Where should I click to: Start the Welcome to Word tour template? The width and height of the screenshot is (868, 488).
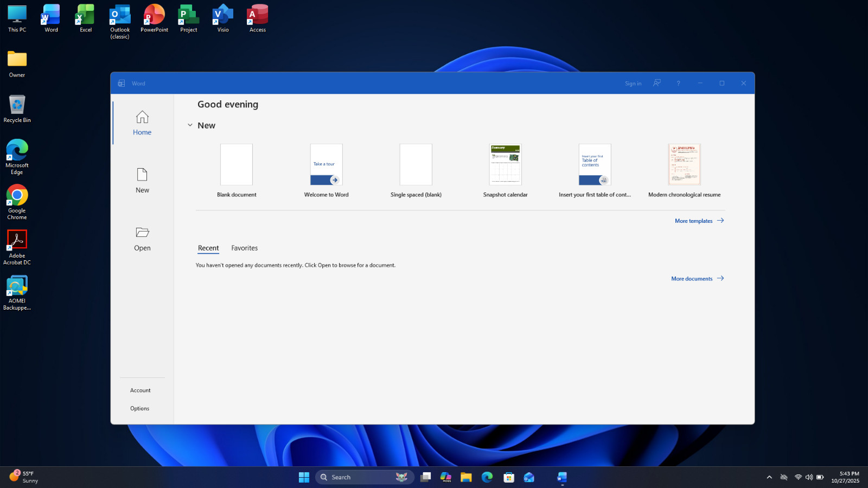[326, 170]
